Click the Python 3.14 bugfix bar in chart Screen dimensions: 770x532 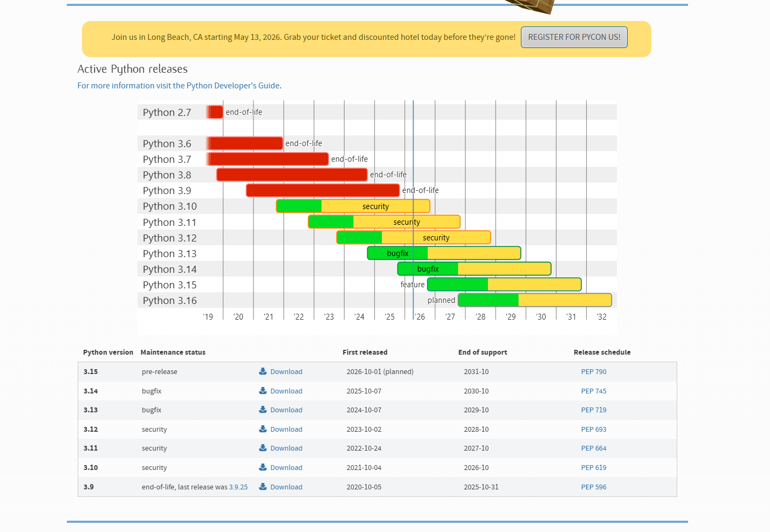tap(475, 268)
